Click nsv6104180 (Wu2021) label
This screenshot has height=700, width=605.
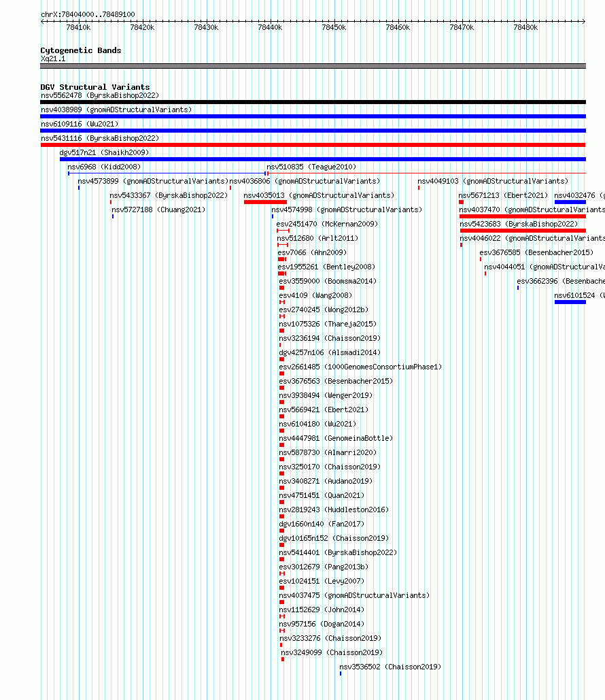coord(317,424)
